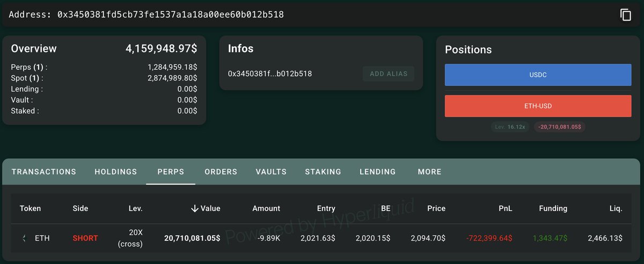The image size is (644, 264).
Task: Open the Transactions tab
Action: 44,172
